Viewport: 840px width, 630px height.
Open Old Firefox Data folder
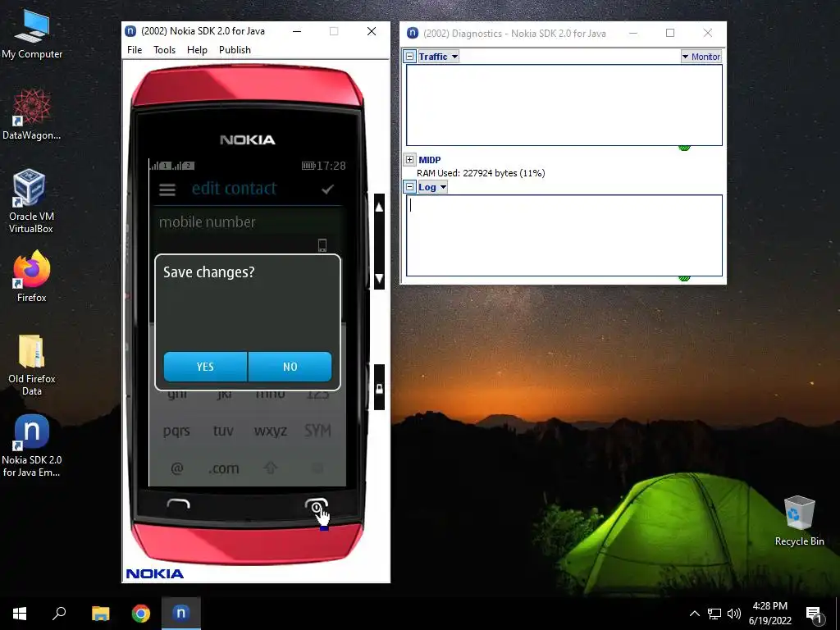point(32,365)
